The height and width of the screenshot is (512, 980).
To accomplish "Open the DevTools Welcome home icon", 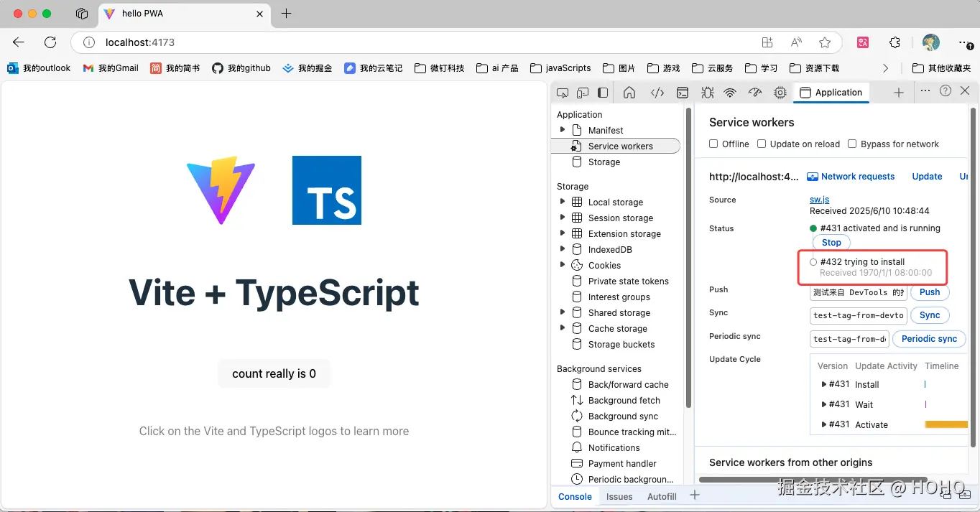I will pyautogui.click(x=629, y=93).
